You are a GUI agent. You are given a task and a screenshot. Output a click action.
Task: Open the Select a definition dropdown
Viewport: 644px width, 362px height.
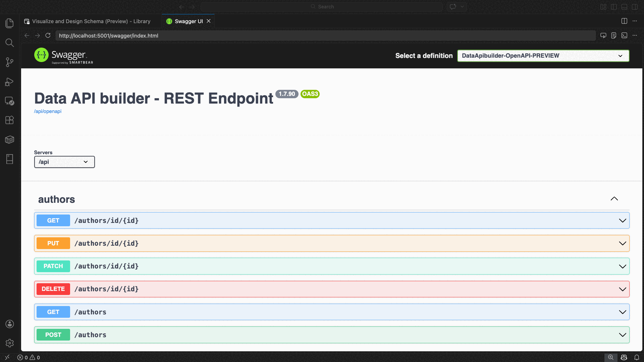click(543, 56)
